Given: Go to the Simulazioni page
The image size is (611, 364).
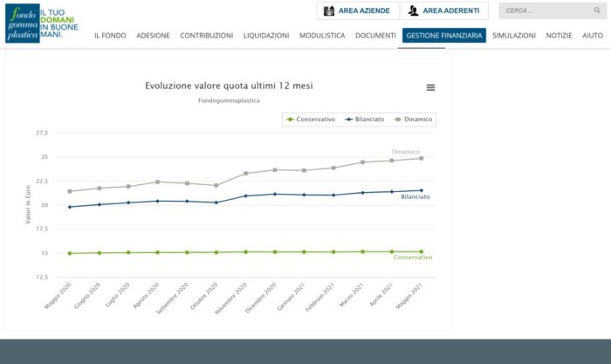Looking at the screenshot, I should (514, 36).
